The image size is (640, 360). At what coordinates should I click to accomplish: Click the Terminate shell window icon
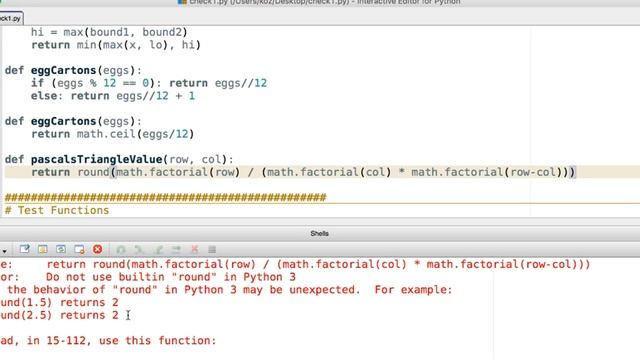pos(79,249)
